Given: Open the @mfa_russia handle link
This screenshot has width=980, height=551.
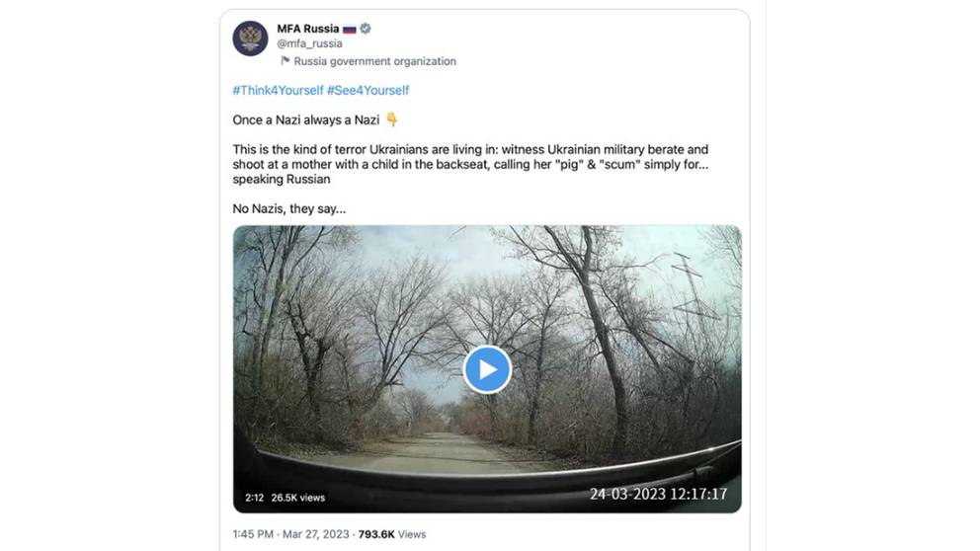Looking at the screenshot, I should [309, 43].
